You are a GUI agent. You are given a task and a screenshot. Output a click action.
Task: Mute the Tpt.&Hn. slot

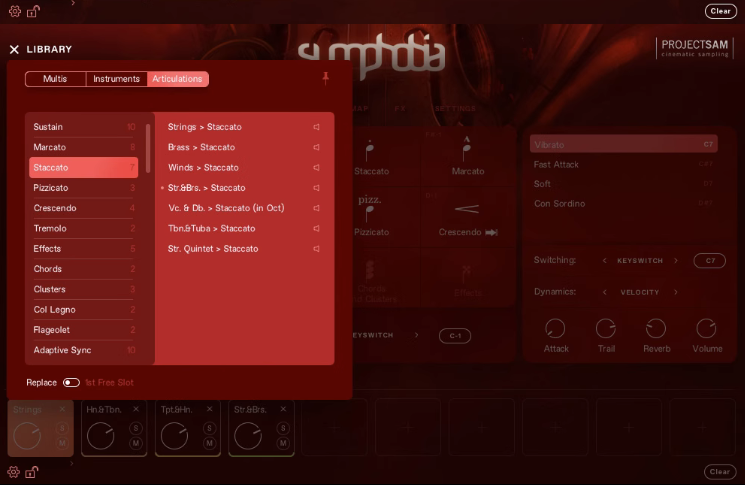point(210,443)
